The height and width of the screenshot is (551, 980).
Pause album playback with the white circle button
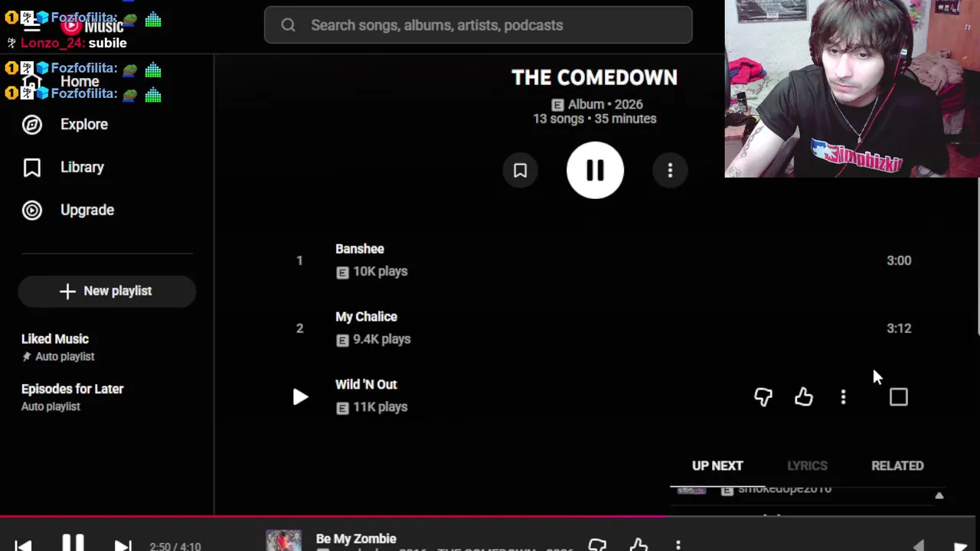pyautogui.click(x=595, y=170)
